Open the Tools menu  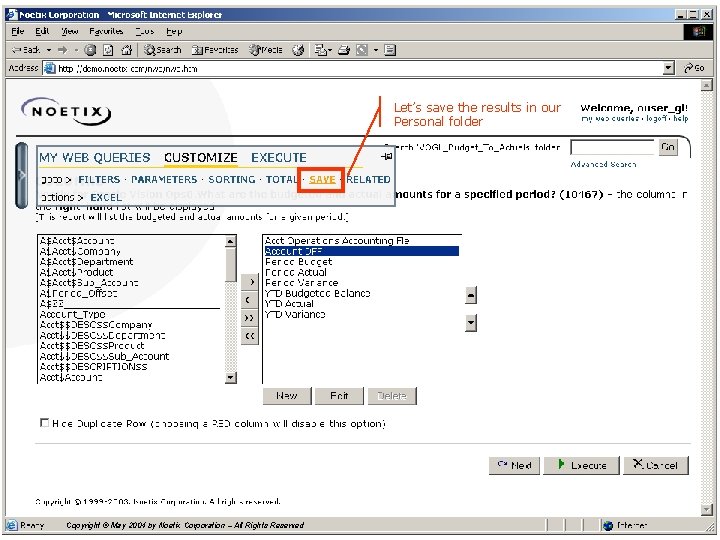(x=145, y=31)
